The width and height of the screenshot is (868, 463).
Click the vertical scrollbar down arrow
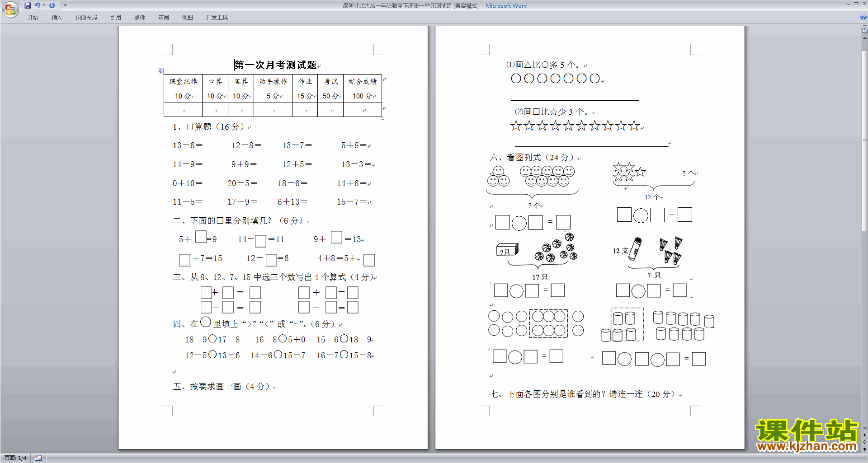[x=865, y=428]
